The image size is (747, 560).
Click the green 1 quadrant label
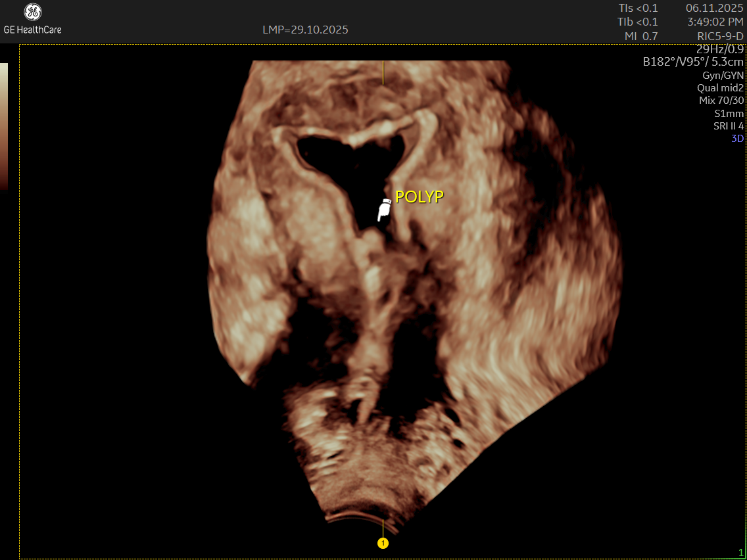click(740, 552)
